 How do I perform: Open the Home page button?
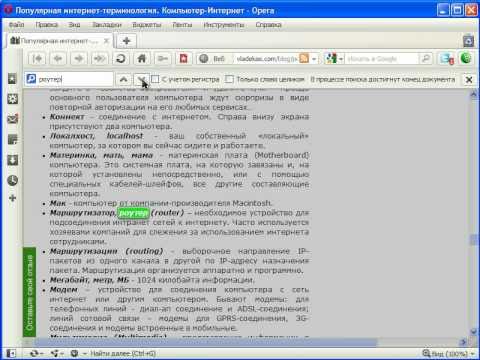[x=142, y=59]
